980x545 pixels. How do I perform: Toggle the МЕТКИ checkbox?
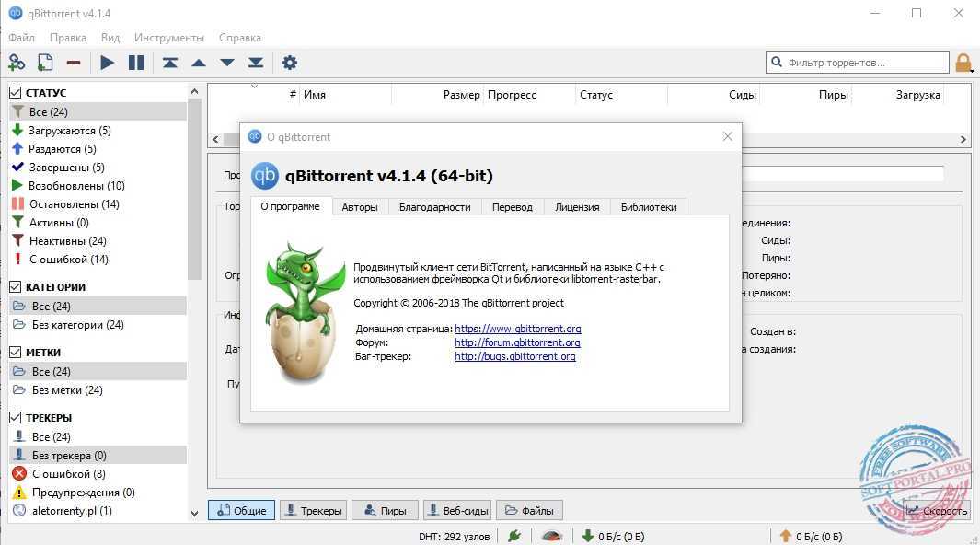coord(15,353)
